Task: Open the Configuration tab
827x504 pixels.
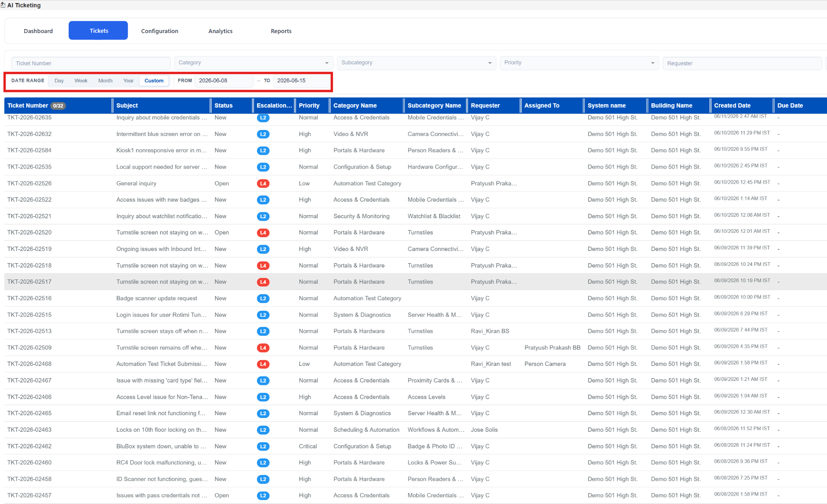Action: [160, 31]
